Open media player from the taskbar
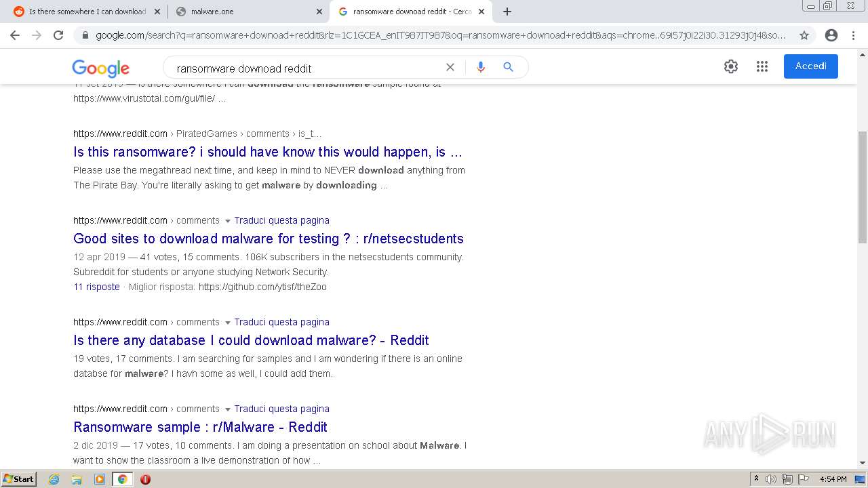The width and height of the screenshot is (868, 488). (x=100, y=479)
